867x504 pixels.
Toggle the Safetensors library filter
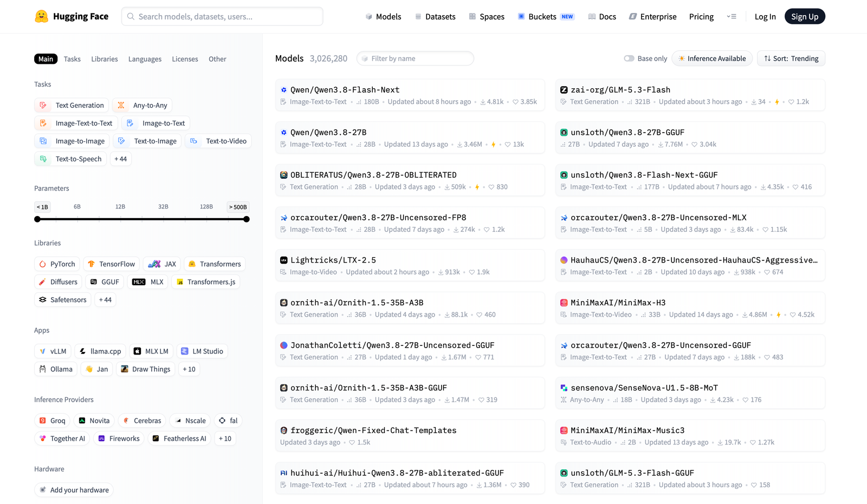point(63,300)
